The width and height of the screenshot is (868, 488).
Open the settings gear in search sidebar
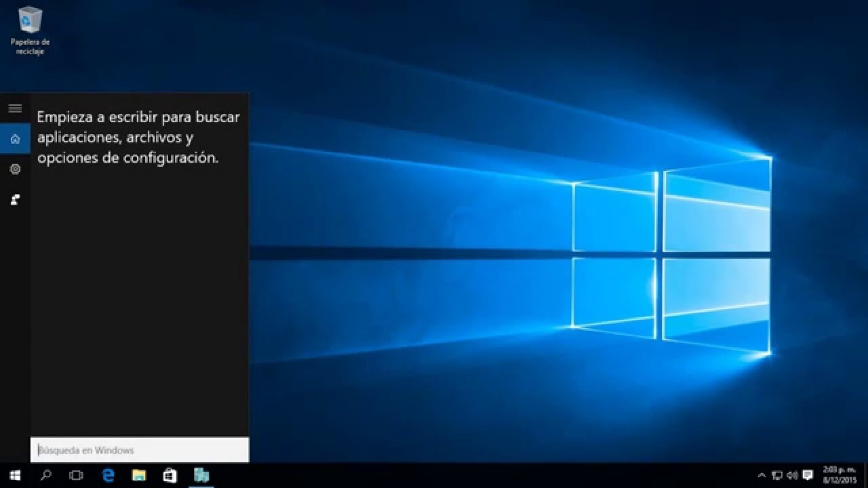(x=15, y=169)
